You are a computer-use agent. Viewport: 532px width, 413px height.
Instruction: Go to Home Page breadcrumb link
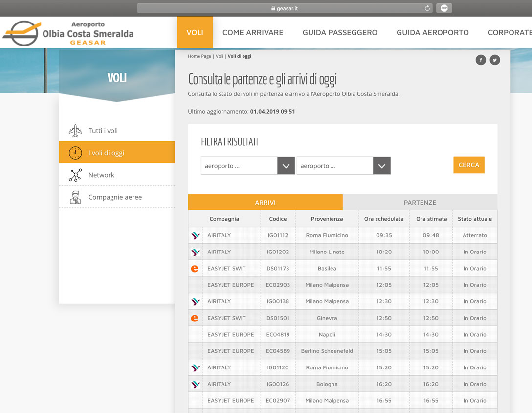click(x=199, y=56)
